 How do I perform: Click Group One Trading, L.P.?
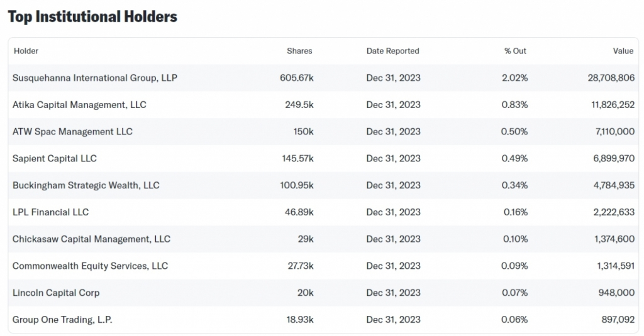coord(62,320)
